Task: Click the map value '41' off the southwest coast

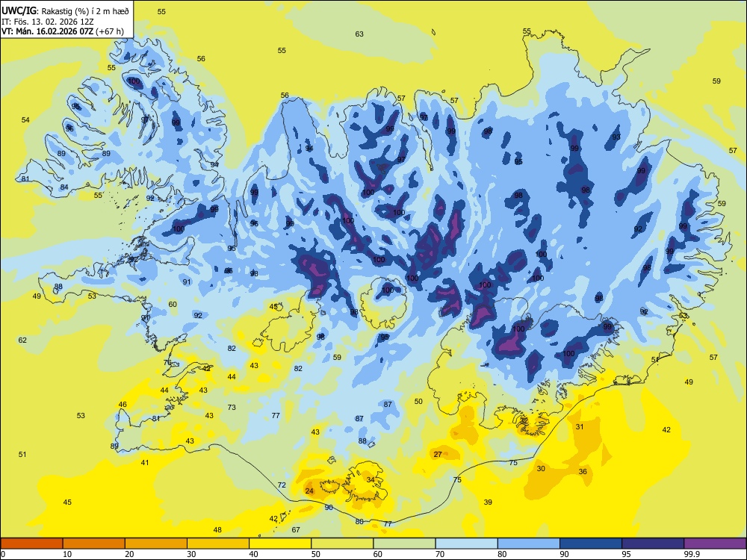Action: [145, 462]
